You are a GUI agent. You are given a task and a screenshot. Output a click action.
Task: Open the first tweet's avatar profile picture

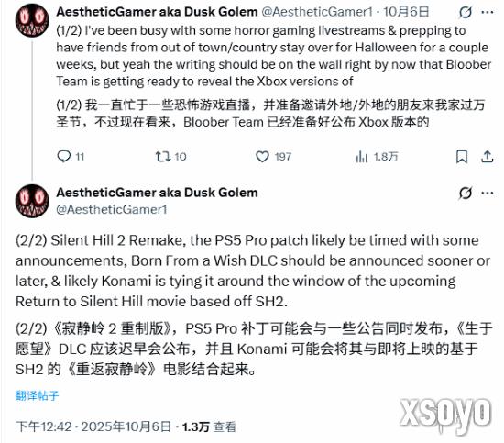coord(32,20)
